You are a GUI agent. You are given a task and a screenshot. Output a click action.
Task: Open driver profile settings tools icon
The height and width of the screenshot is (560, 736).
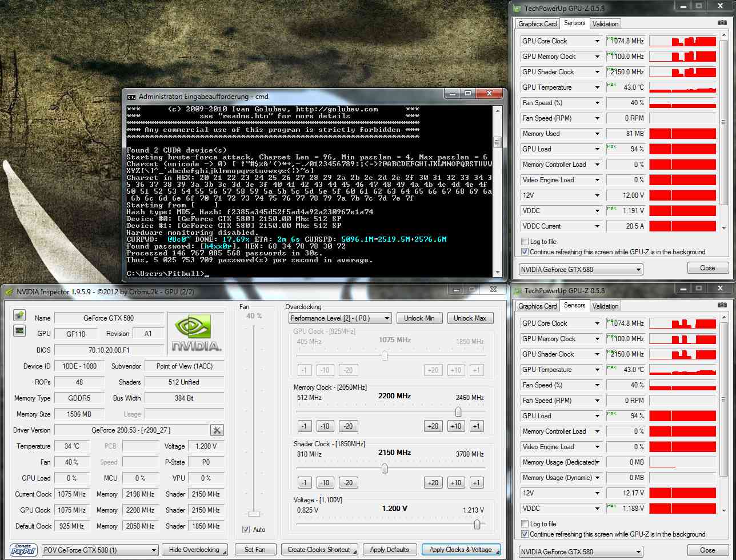pyautogui.click(x=217, y=430)
